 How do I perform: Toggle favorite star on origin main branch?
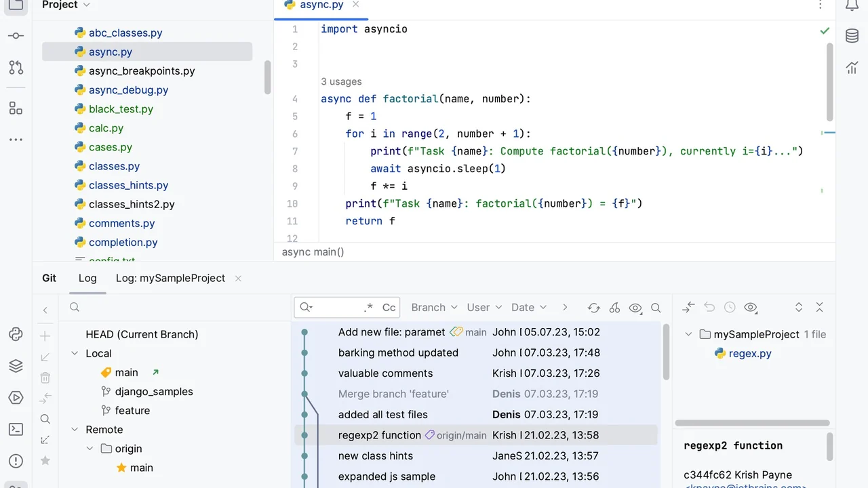(x=121, y=468)
